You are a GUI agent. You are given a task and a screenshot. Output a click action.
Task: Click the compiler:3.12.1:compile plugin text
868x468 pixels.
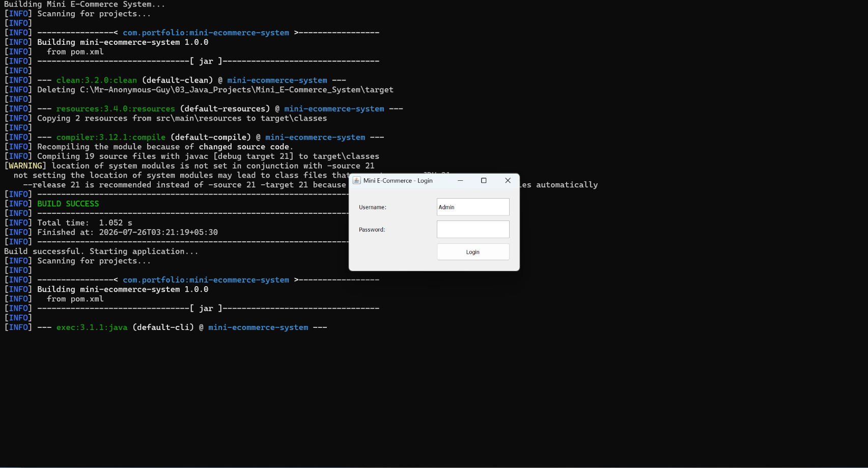tap(111, 137)
